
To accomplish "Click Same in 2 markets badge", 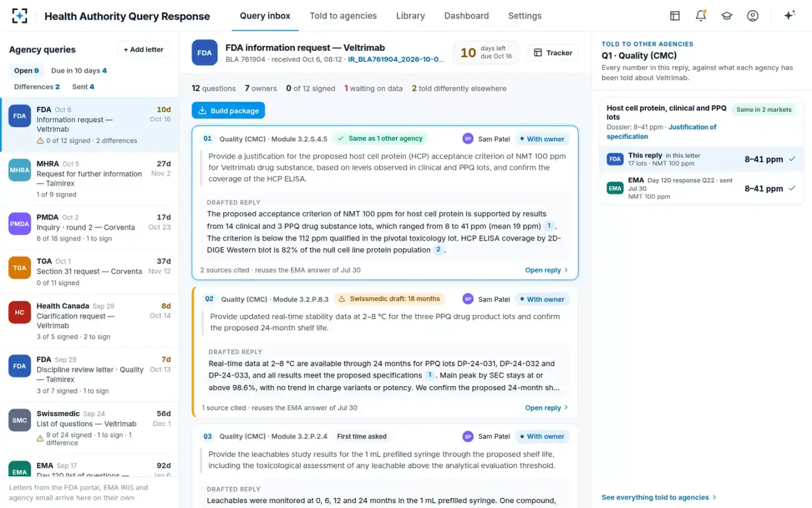I will pyautogui.click(x=764, y=110).
